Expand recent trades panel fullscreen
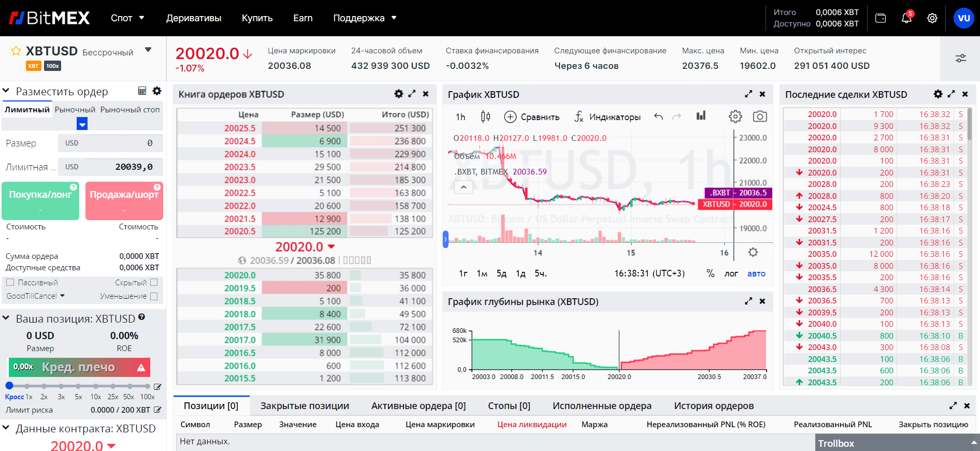Screen dimensions: 980x451 click(x=951, y=94)
